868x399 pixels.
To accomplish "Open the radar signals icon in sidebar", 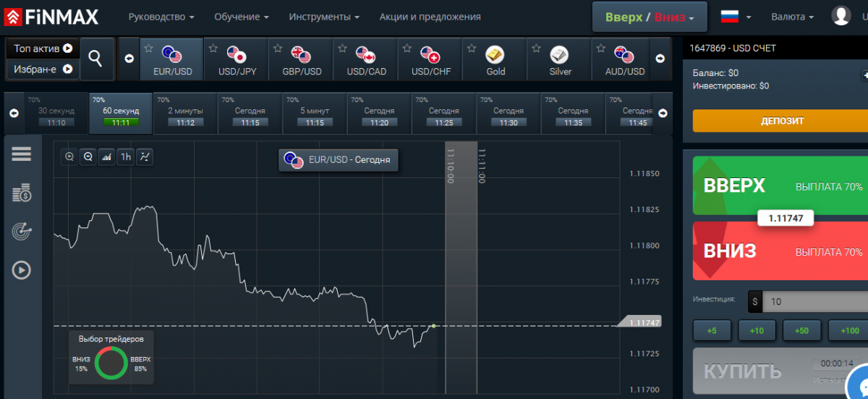I will click(22, 232).
